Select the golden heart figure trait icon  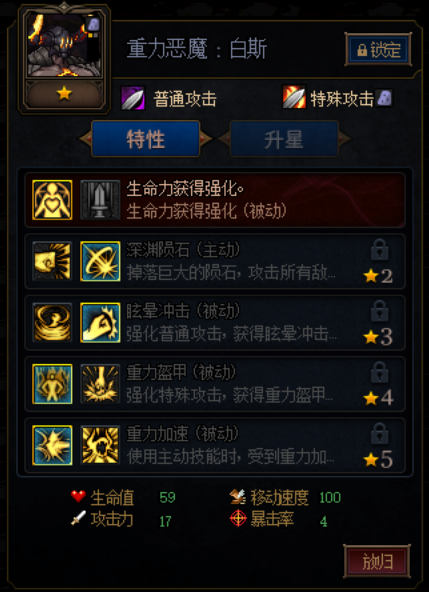52,200
